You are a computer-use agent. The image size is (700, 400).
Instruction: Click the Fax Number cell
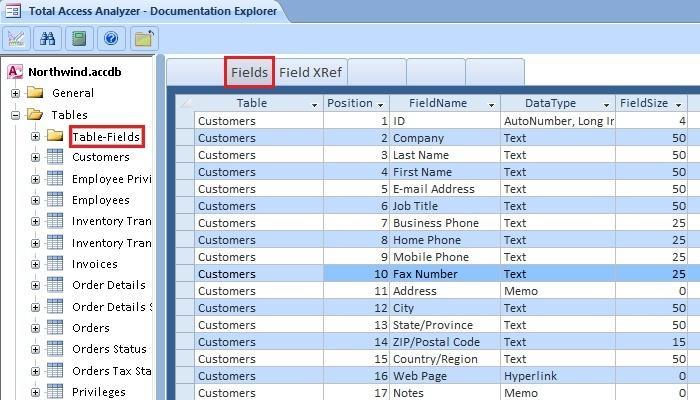pos(445,274)
